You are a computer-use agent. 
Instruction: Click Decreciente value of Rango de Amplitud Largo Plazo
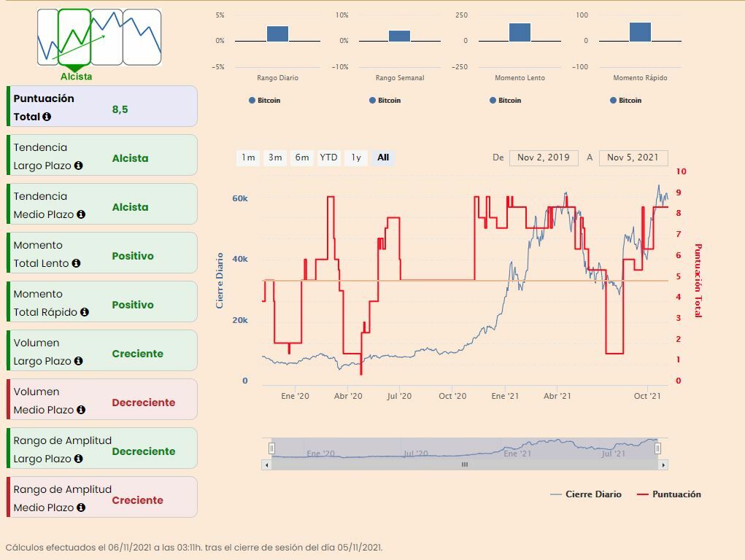144,451
